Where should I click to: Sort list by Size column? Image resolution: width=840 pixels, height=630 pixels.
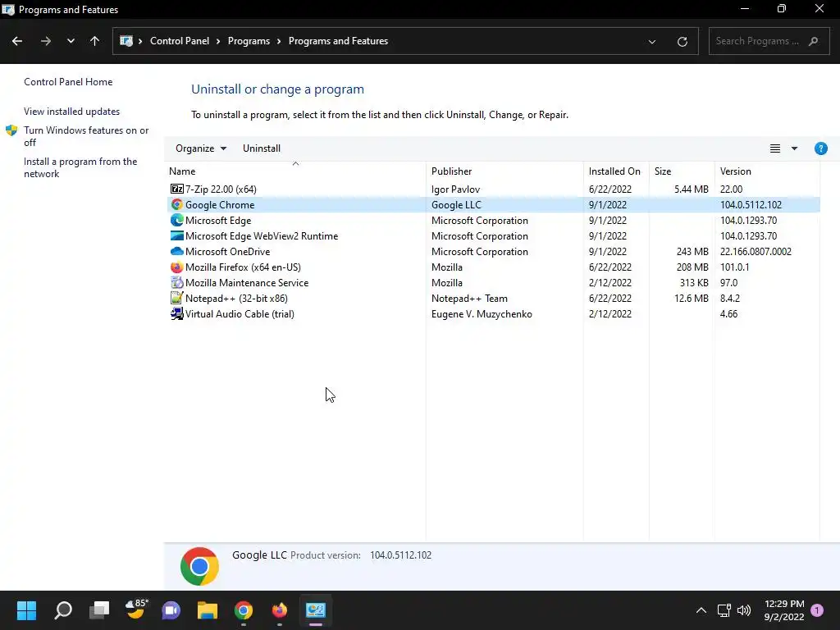coord(682,171)
